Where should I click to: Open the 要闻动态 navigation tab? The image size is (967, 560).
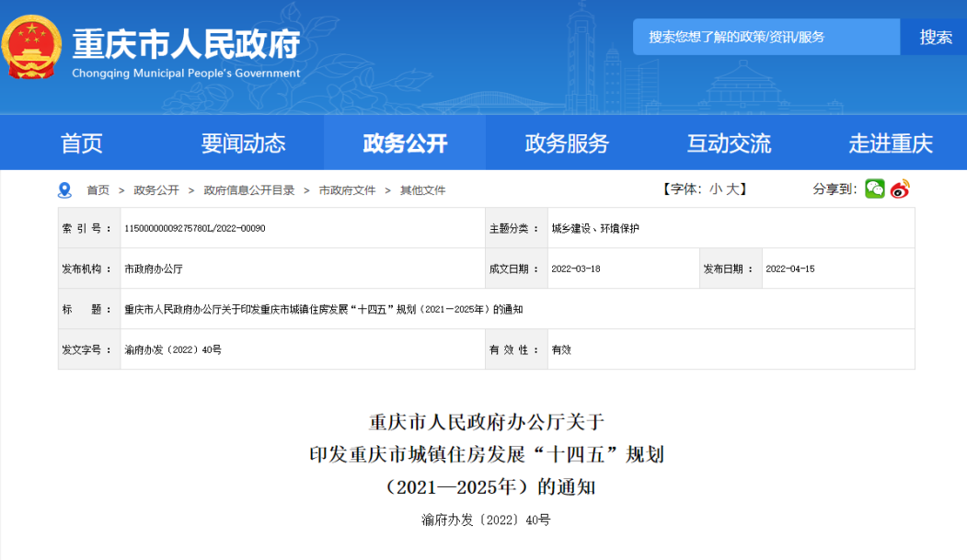tap(243, 143)
